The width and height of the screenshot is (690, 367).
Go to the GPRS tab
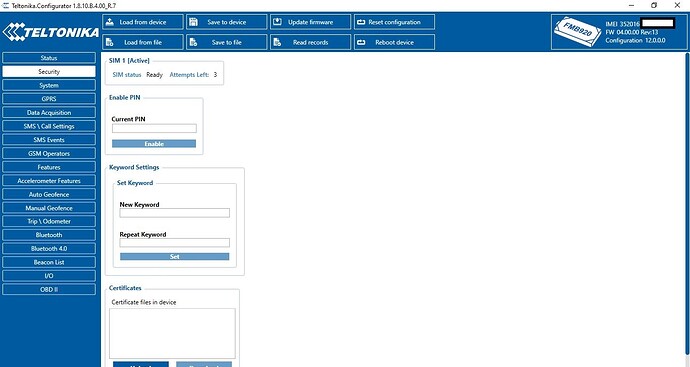tap(49, 99)
